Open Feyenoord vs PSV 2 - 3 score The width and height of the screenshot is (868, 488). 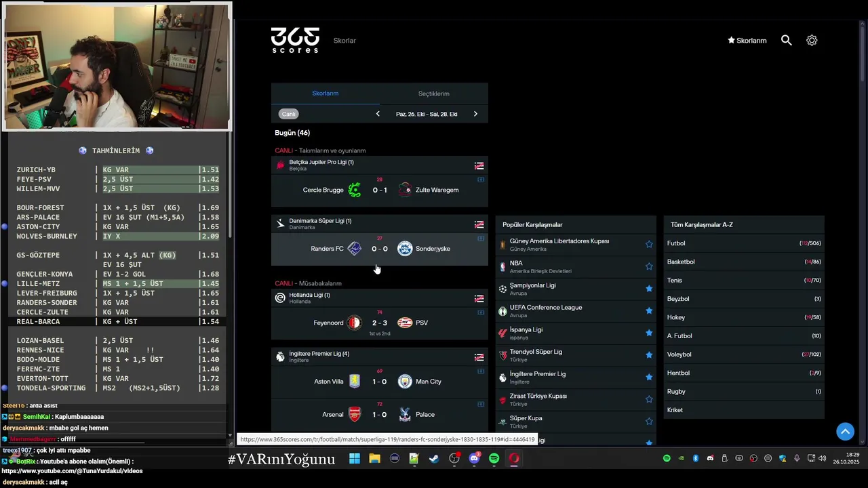380,323
